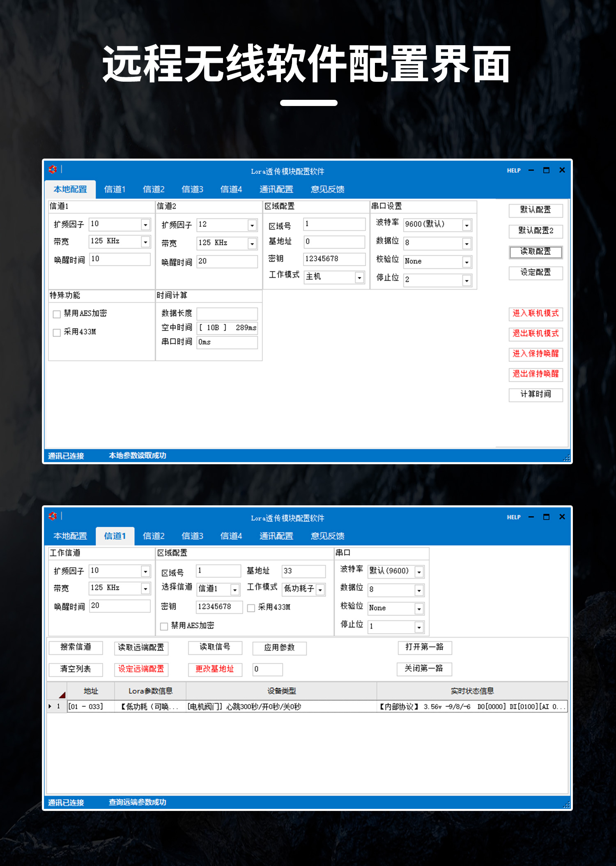Toggle 采用433M checkbox in the 特殊功能 panel
The width and height of the screenshot is (616, 866).
coord(57,332)
